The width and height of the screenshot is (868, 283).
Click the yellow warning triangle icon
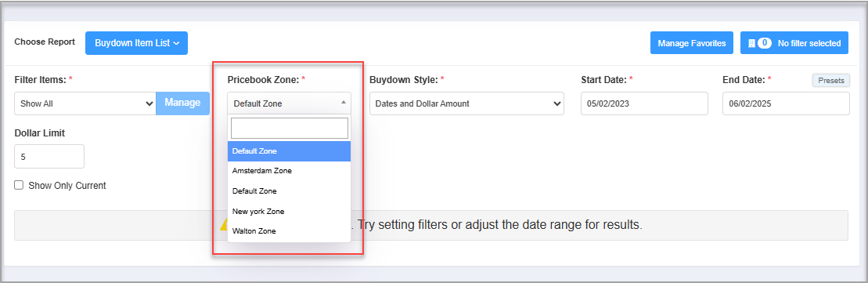point(223,225)
